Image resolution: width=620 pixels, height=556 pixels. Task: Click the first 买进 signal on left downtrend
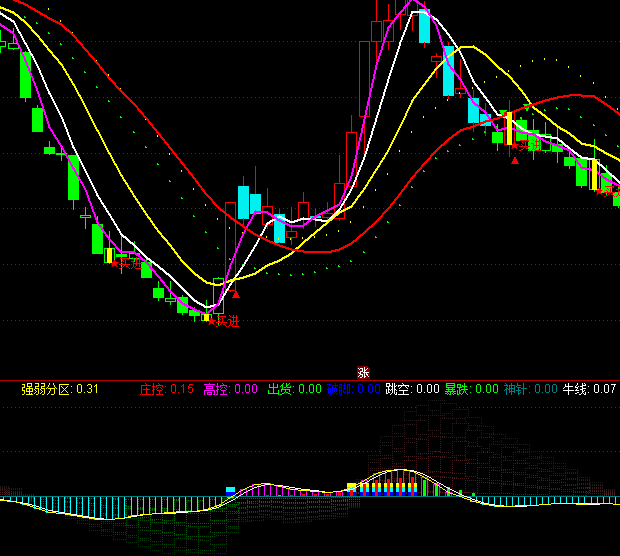click(x=125, y=263)
